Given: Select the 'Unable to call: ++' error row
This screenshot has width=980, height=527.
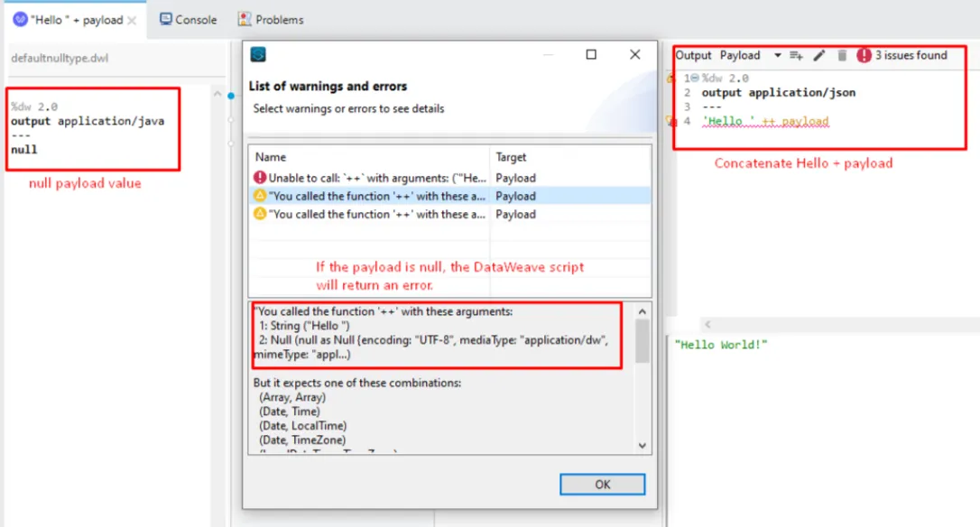Looking at the screenshot, I should point(449,178).
